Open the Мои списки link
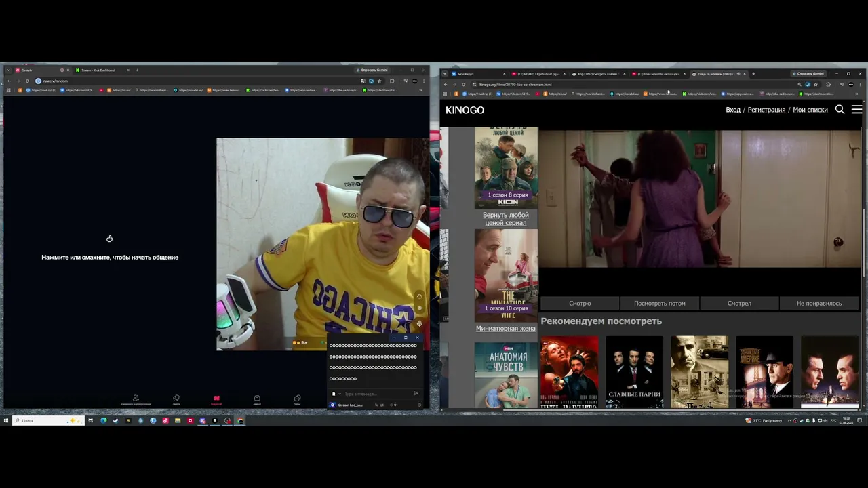Image resolution: width=868 pixels, height=488 pixels. pyautogui.click(x=810, y=110)
